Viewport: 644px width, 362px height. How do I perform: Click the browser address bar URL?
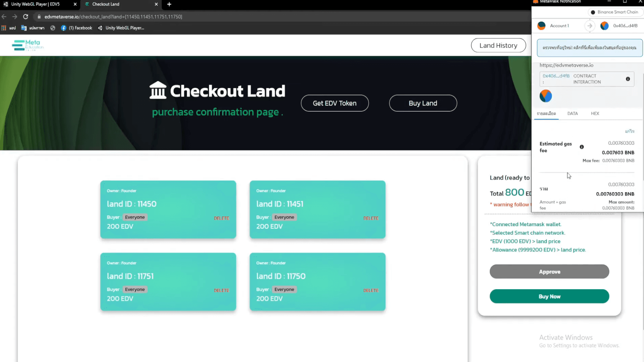pyautogui.click(x=113, y=17)
